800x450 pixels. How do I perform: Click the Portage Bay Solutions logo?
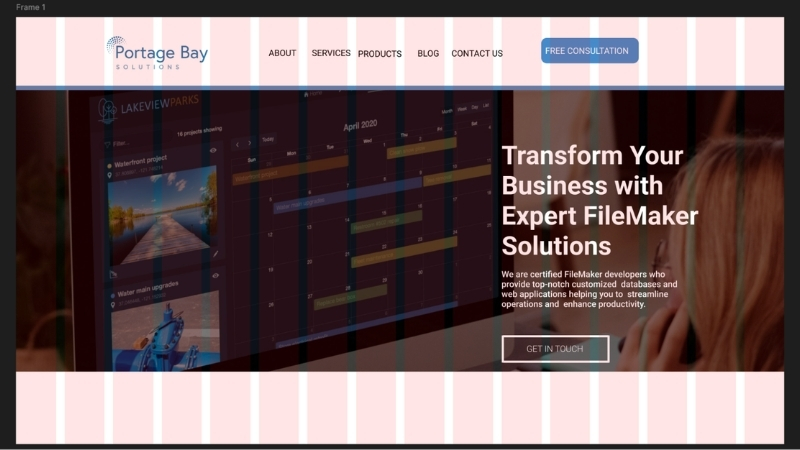[x=157, y=52]
